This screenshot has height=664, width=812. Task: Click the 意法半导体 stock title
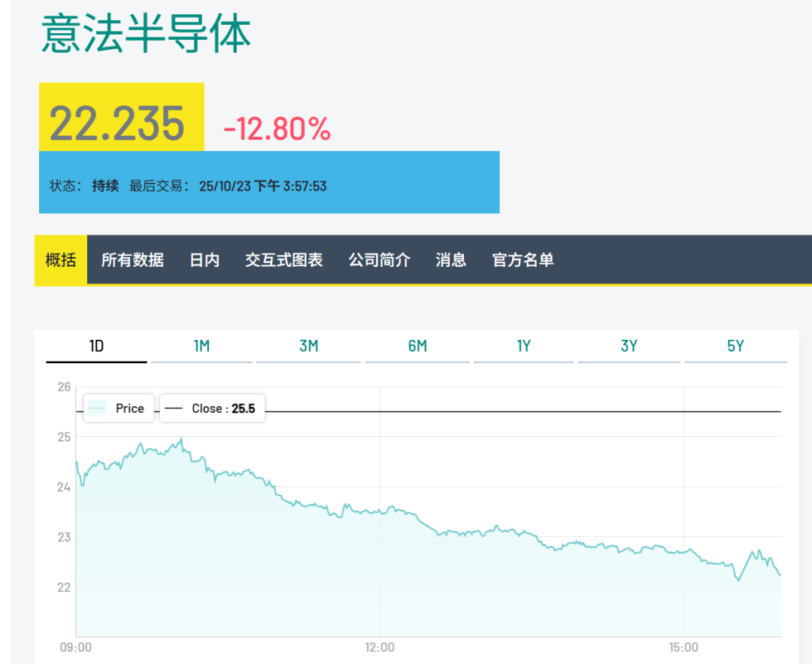[146, 34]
